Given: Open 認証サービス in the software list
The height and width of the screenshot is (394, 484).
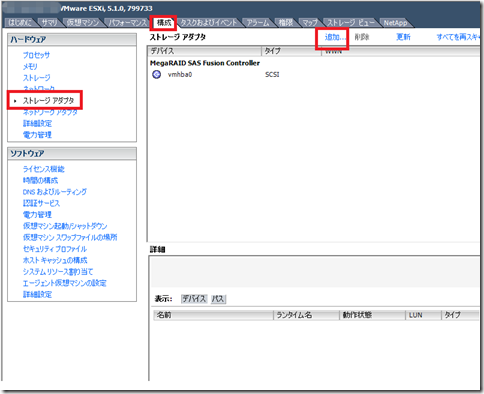Looking at the screenshot, I should coord(41,203).
